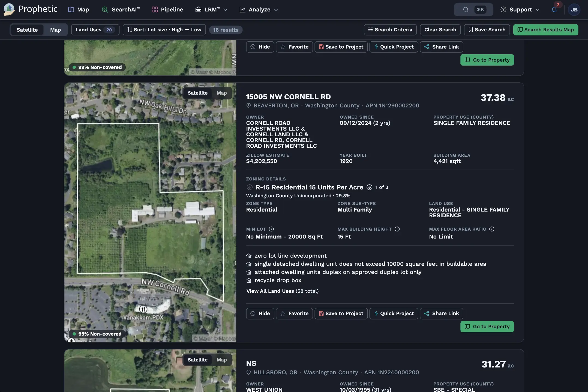Switch top toolbar view to Satellite
This screenshot has width=588, height=392.
coord(27,30)
